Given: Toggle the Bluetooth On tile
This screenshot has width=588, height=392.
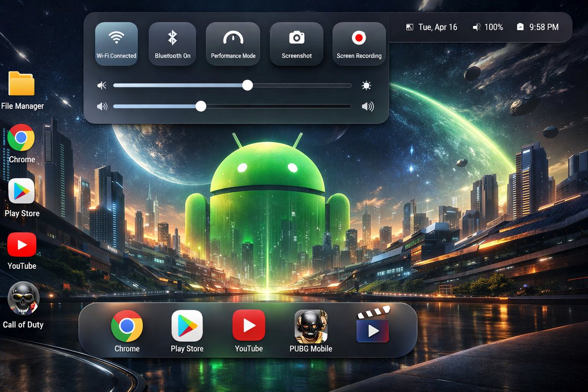Looking at the screenshot, I should click(x=172, y=44).
